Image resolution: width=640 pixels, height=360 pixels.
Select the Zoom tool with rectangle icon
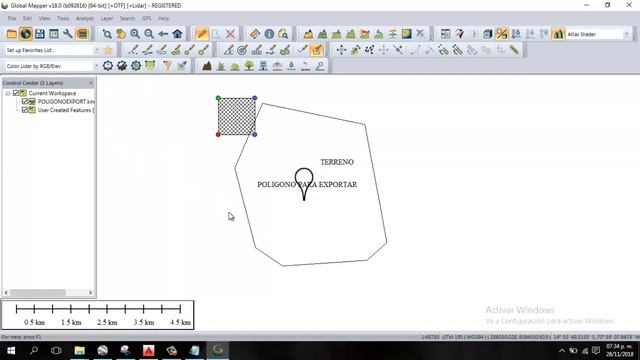coord(107,34)
